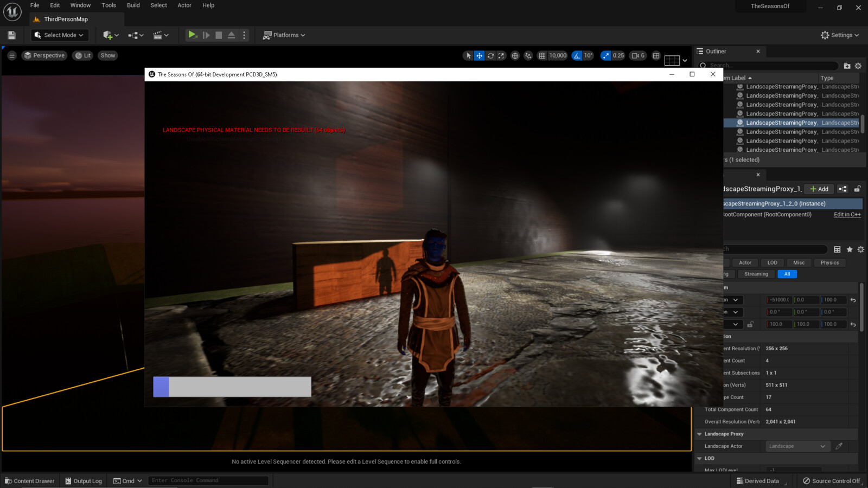Open the Details property matrix table icon
868x488 pixels.
point(837,249)
